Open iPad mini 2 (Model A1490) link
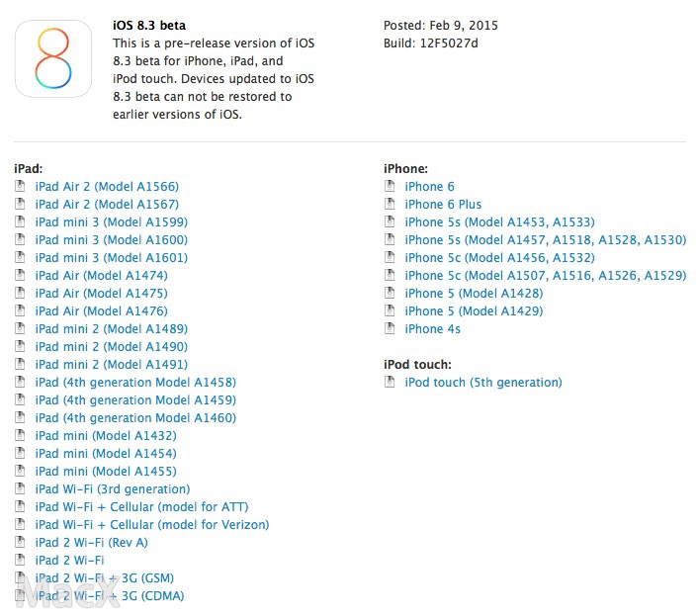 pos(111,347)
